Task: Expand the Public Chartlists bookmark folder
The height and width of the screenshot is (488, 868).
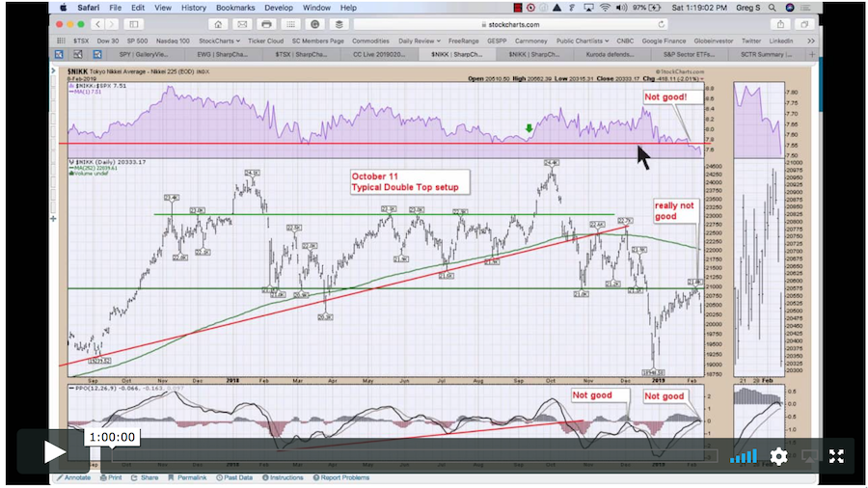Action: (x=583, y=41)
